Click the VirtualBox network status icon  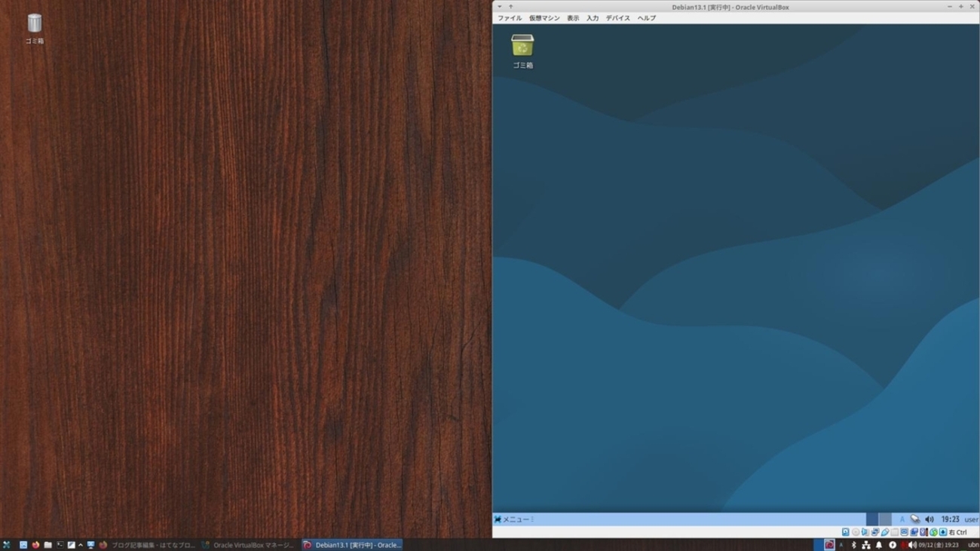click(875, 532)
